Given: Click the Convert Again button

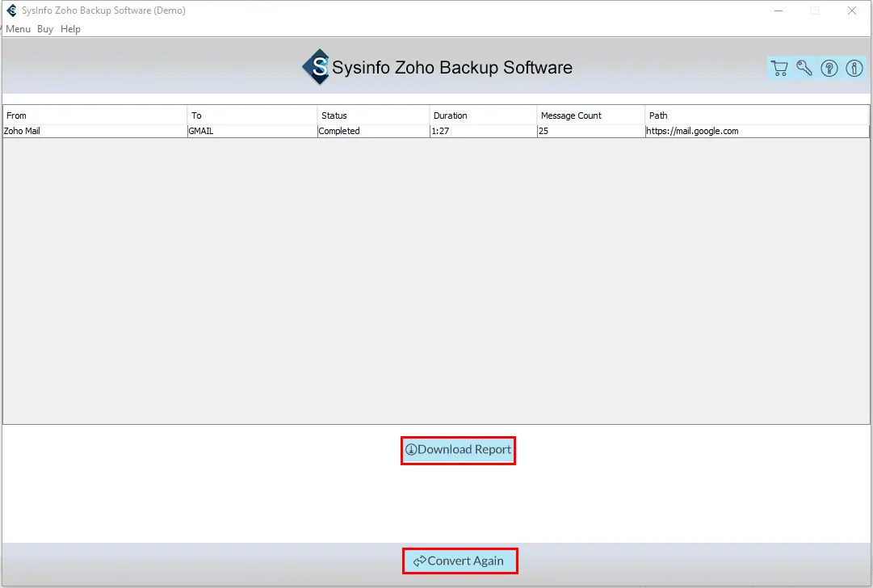Looking at the screenshot, I should click(x=460, y=561).
